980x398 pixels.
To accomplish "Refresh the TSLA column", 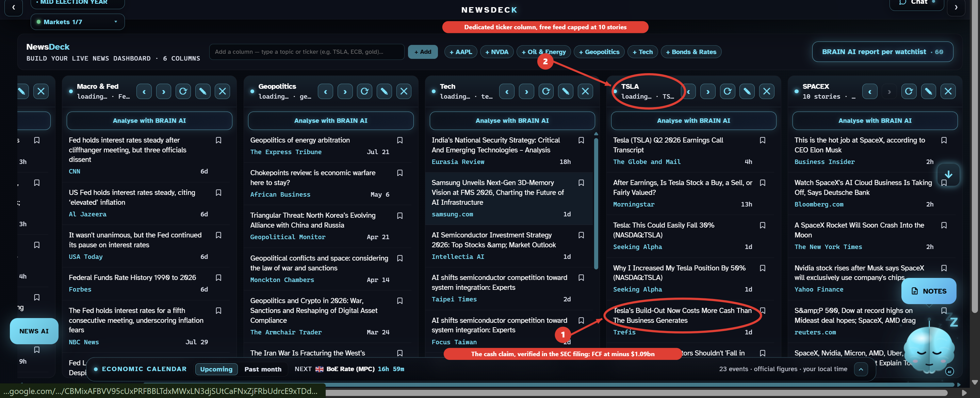I will pyautogui.click(x=728, y=91).
